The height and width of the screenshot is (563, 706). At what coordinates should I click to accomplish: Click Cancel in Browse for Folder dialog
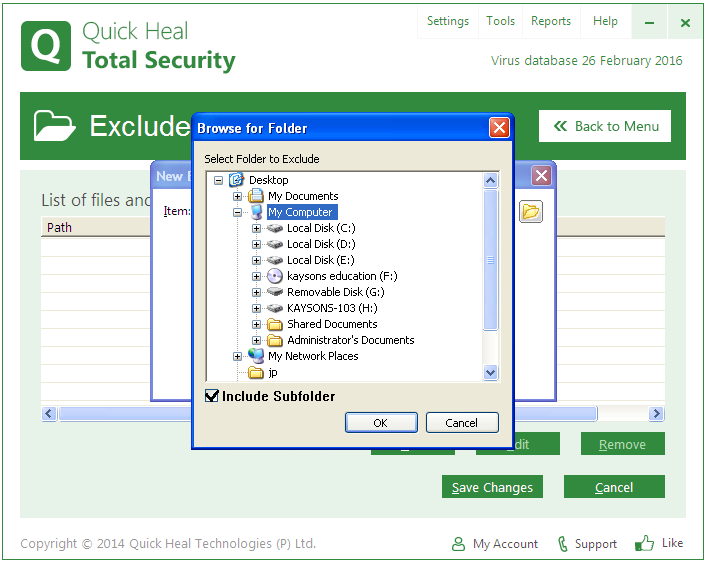(x=461, y=423)
